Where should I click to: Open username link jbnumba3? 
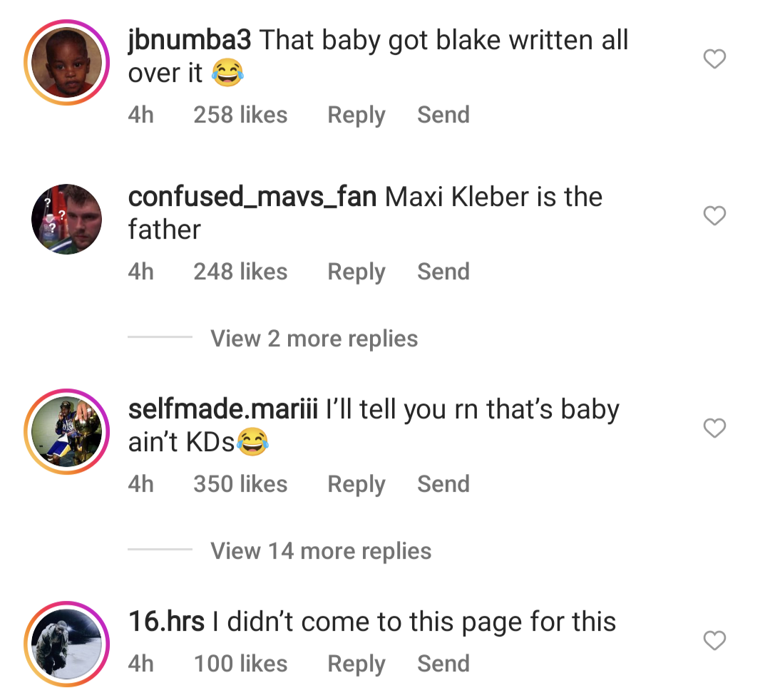pyautogui.click(x=189, y=41)
